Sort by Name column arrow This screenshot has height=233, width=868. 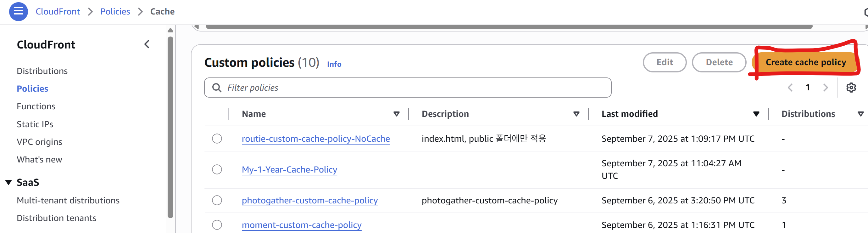pyautogui.click(x=397, y=114)
